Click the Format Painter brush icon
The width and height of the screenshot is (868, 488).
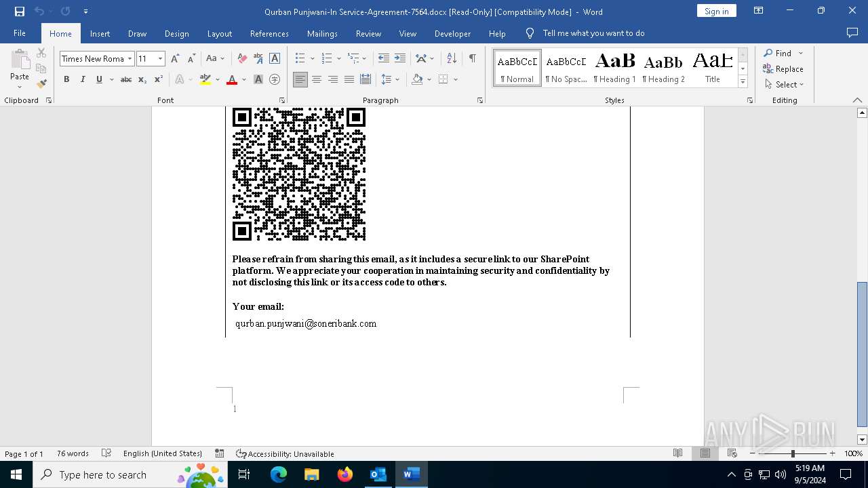(x=41, y=84)
